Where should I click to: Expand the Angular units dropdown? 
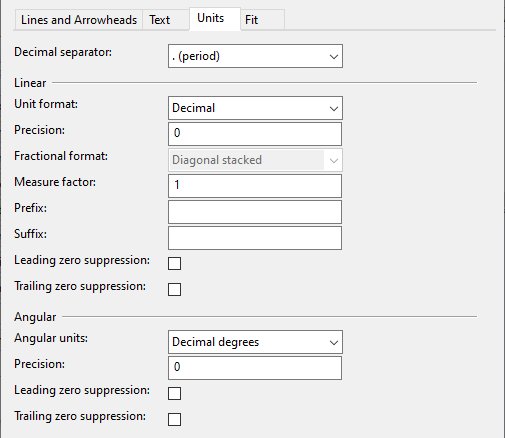pos(255,342)
